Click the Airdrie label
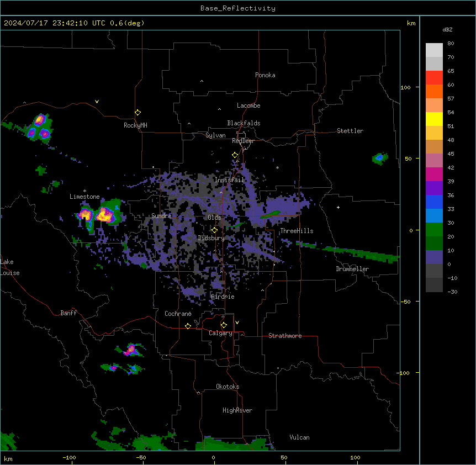The height and width of the screenshot is (465, 476). point(223,297)
